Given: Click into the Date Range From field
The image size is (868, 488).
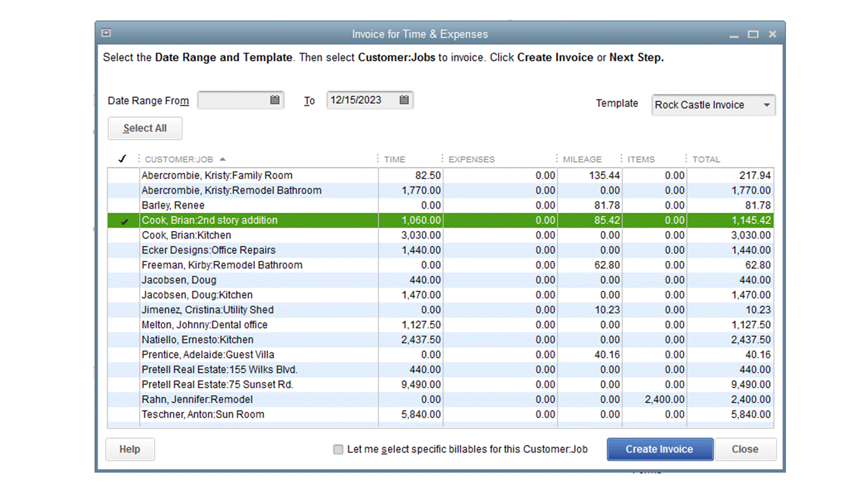Looking at the screenshot, I should [233, 100].
